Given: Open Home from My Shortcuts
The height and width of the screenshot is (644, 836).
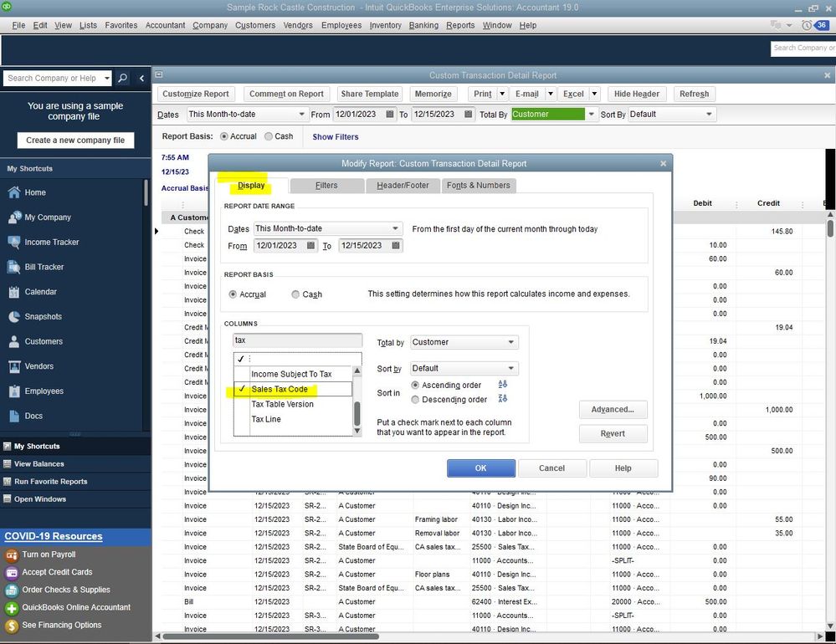Looking at the screenshot, I should [34, 192].
